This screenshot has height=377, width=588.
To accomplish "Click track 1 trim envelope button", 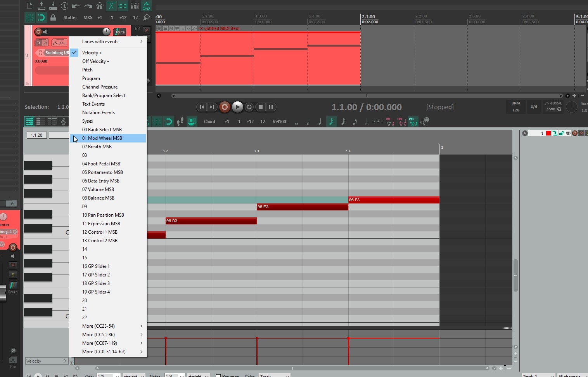I will click(x=59, y=43).
